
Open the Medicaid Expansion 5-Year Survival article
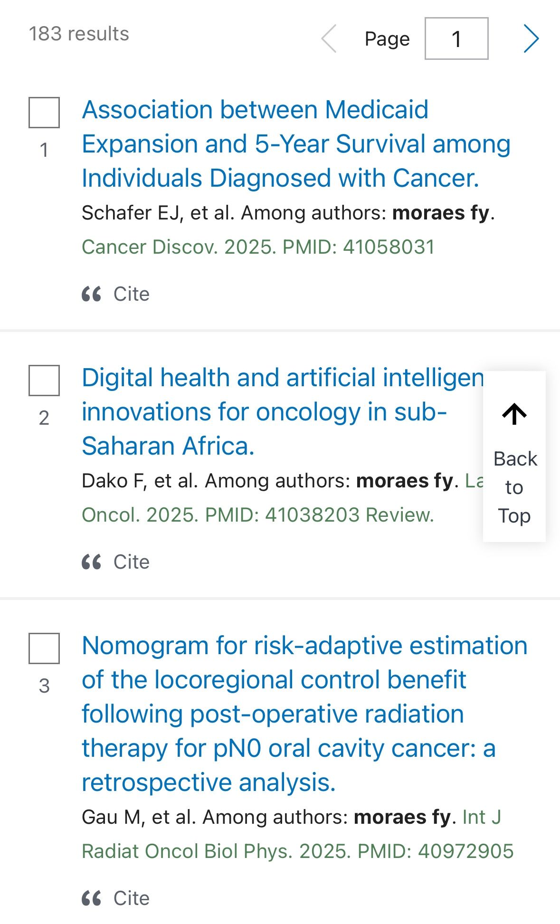click(x=295, y=144)
